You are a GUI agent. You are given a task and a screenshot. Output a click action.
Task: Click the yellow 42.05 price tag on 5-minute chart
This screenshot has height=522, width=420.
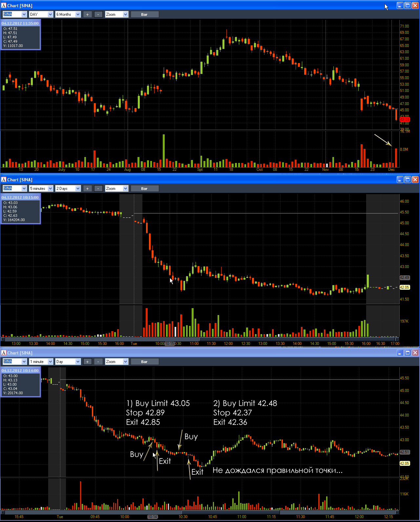pyautogui.click(x=405, y=287)
